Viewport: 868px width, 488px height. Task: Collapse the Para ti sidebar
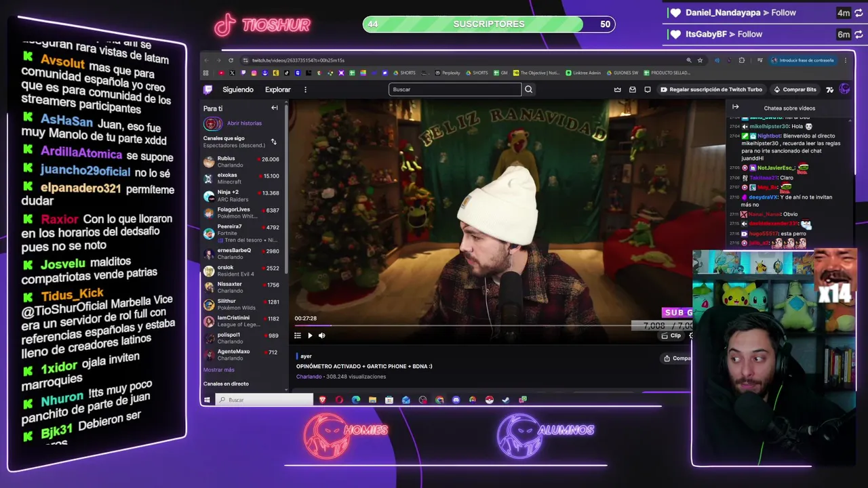[x=275, y=108]
